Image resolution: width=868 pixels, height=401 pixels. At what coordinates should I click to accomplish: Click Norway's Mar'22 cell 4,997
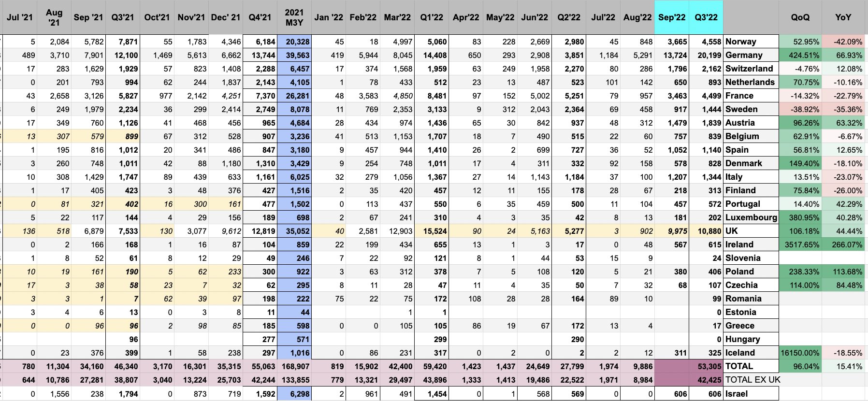(x=397, y=42)
